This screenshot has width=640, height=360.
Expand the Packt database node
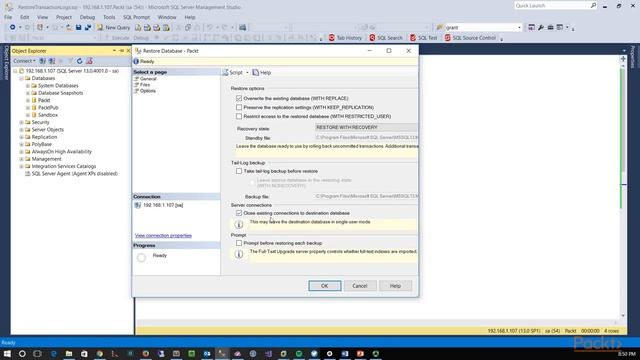28,100
